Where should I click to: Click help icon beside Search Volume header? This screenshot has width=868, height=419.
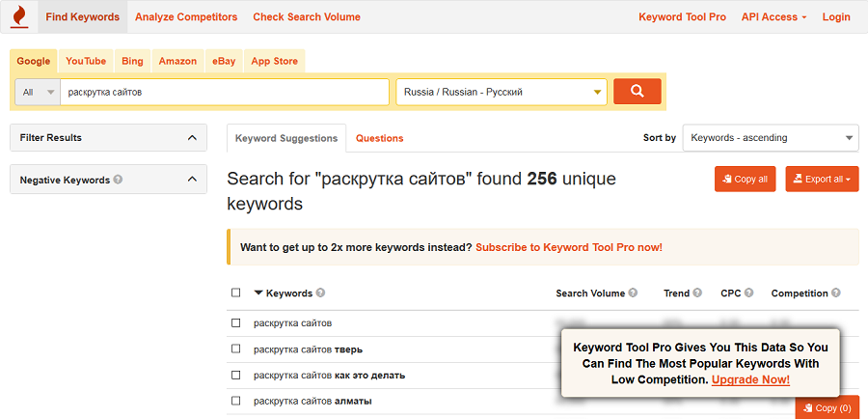click(633, 293)
